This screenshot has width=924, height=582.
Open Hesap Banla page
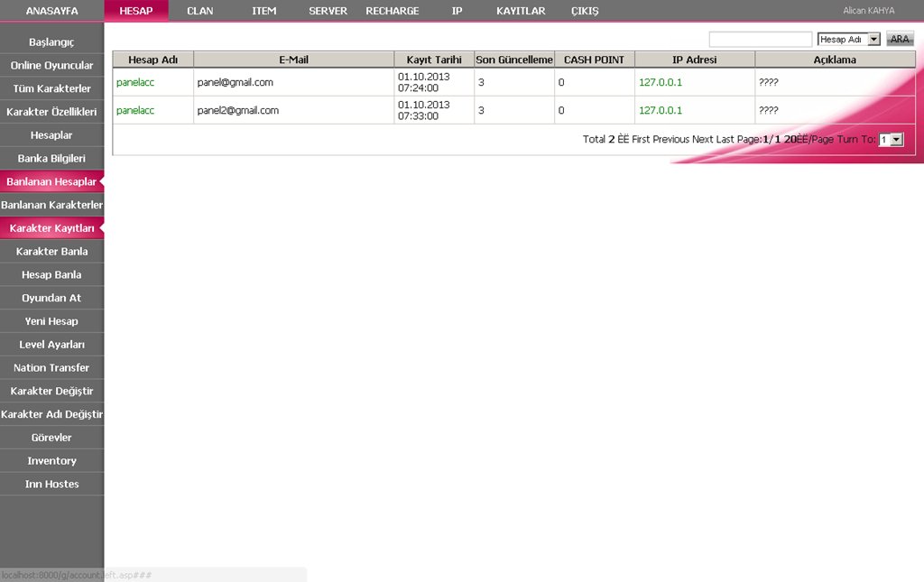point(51,274)
